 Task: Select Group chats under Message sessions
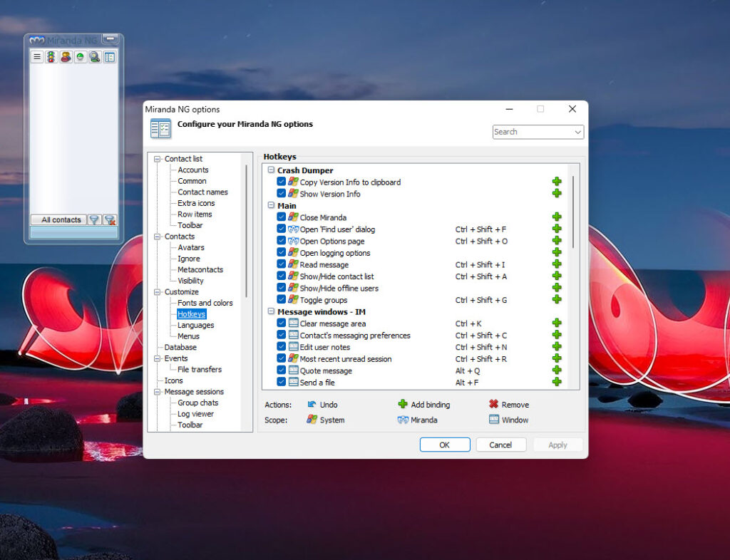tap(198, 403)
